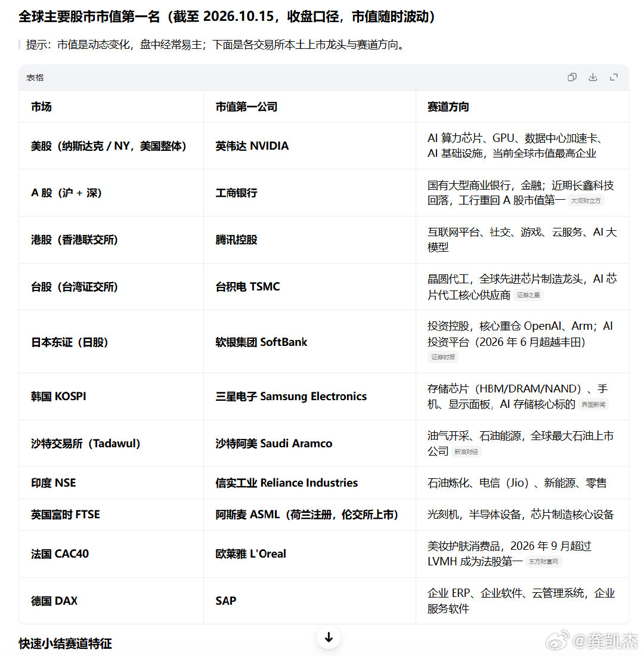Open the 东方财富网 source citation
This screenshot has height=656, width=644.
[543, 561]
